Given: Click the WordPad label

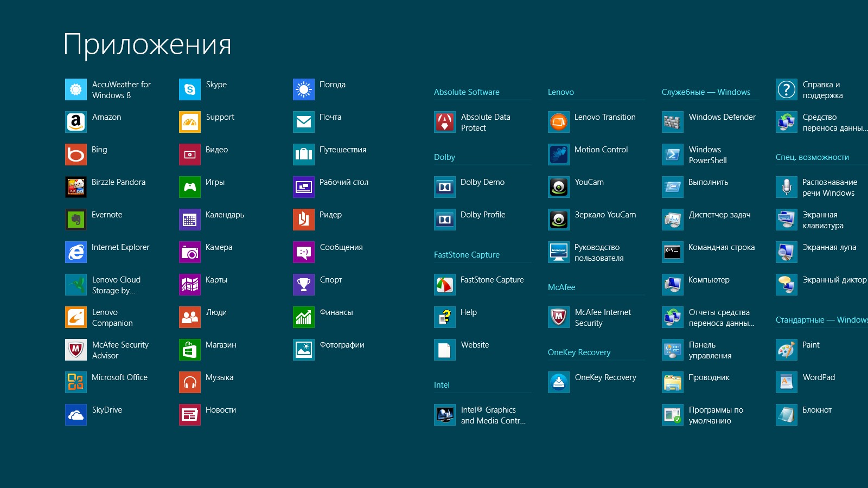Looking at the screenshot, I should pos(818,377).
